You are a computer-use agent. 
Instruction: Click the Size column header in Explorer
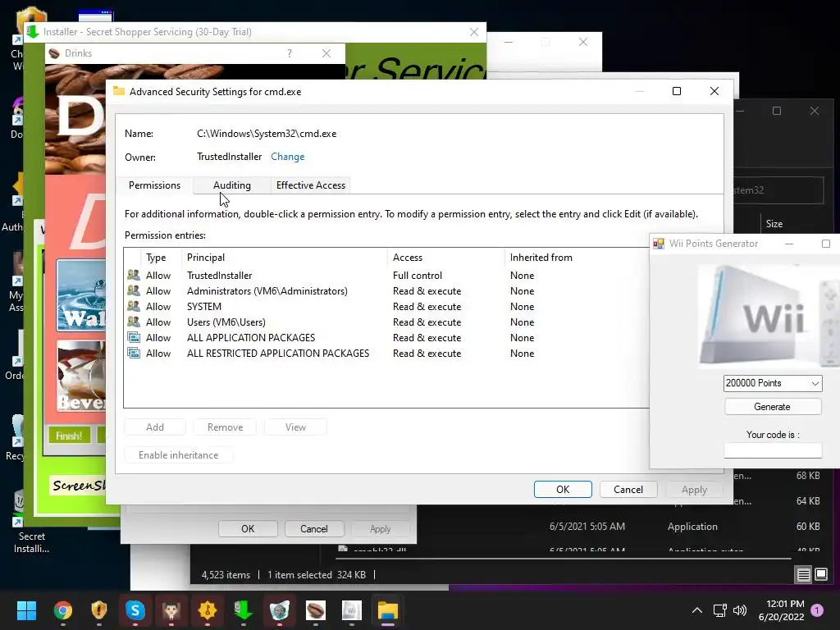coord(774,224)
